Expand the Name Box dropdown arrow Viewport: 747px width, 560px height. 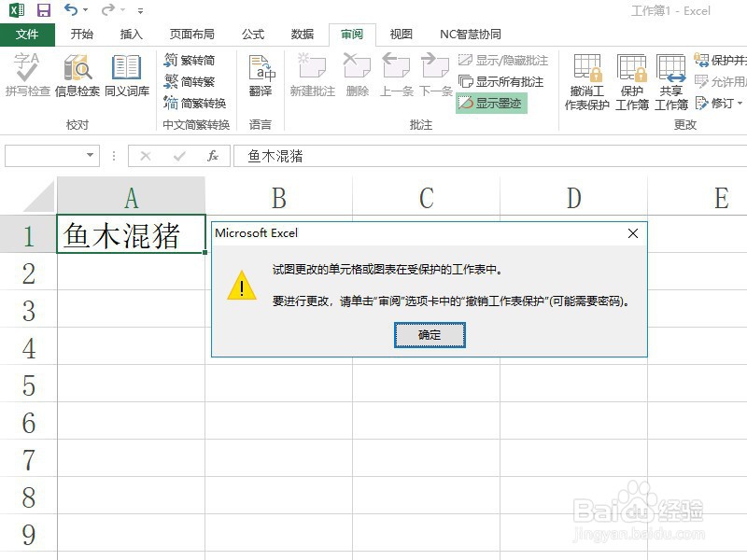(x=90, y=155)
